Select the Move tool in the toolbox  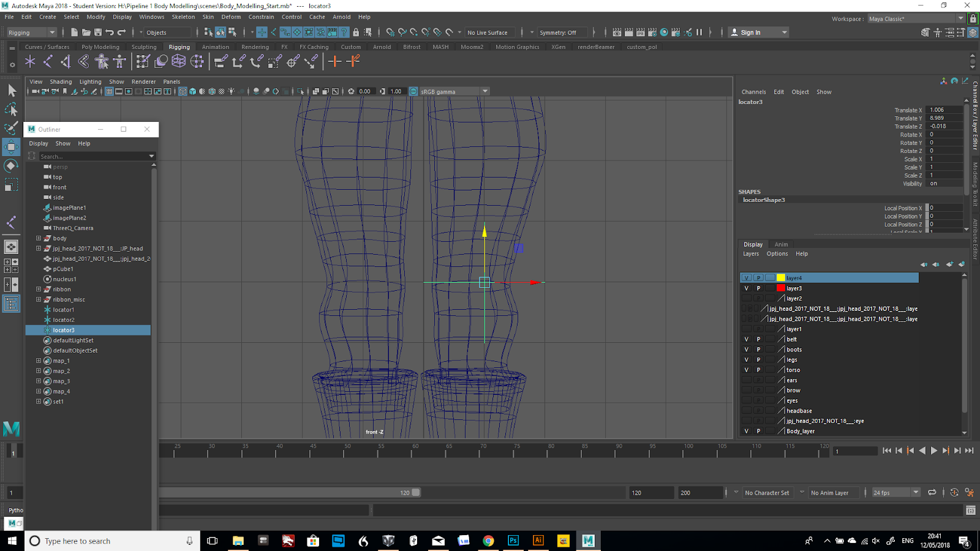click(11, 147)
